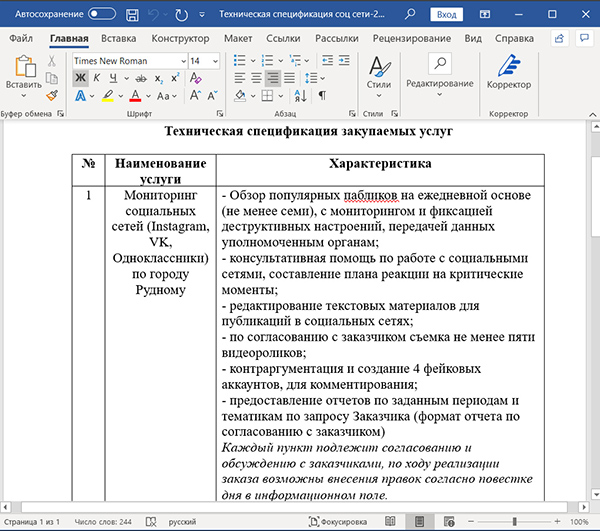
Task: Switch to Web layout view icon
Action: [x=449, y=521]
